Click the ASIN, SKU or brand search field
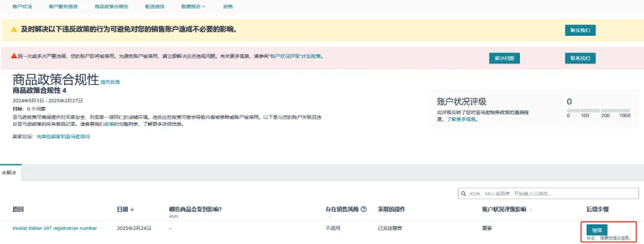 (x=549, y=193)
